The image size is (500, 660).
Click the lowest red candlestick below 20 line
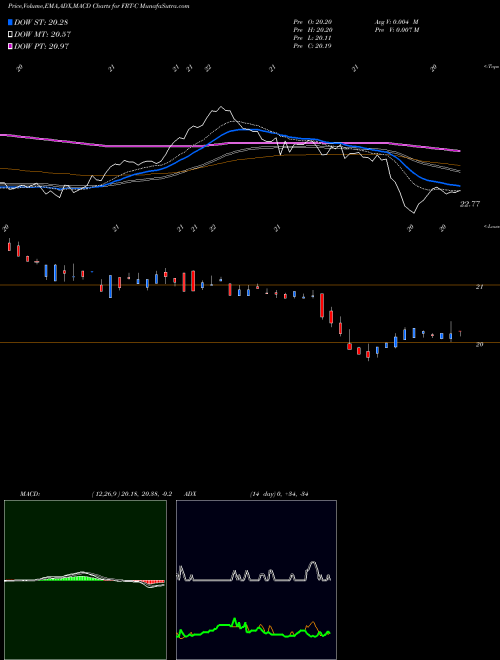click(x=368, y=354)
